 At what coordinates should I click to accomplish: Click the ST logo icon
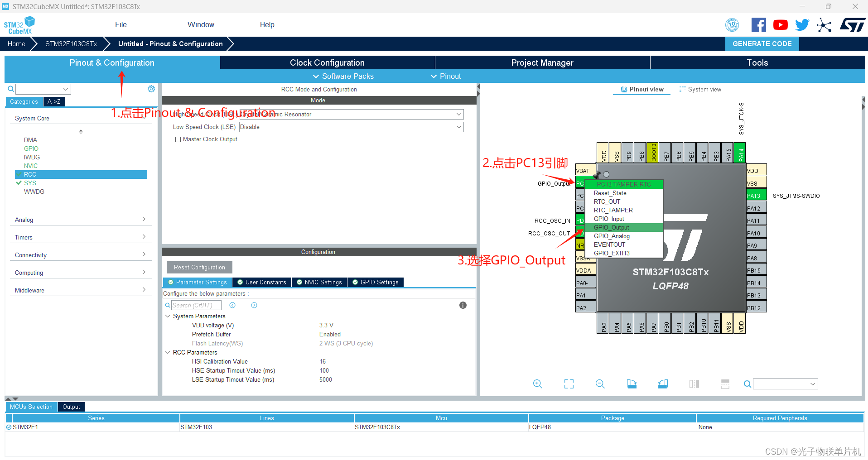(x=853, y=25)
